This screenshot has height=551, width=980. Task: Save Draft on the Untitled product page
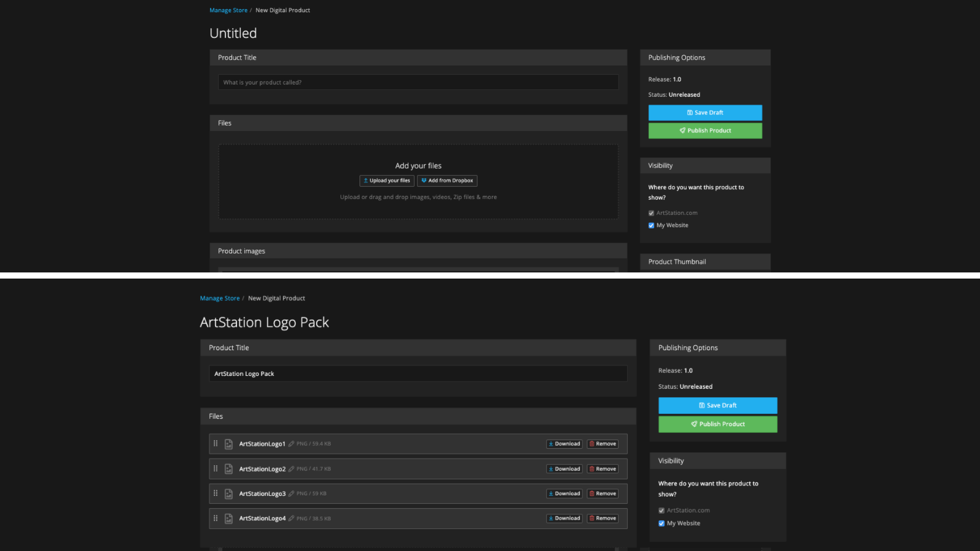(x=705, y=113)
